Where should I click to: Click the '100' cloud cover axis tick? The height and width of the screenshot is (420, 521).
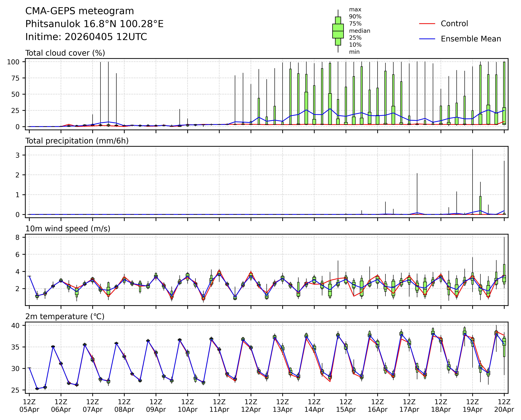point(13,62)
